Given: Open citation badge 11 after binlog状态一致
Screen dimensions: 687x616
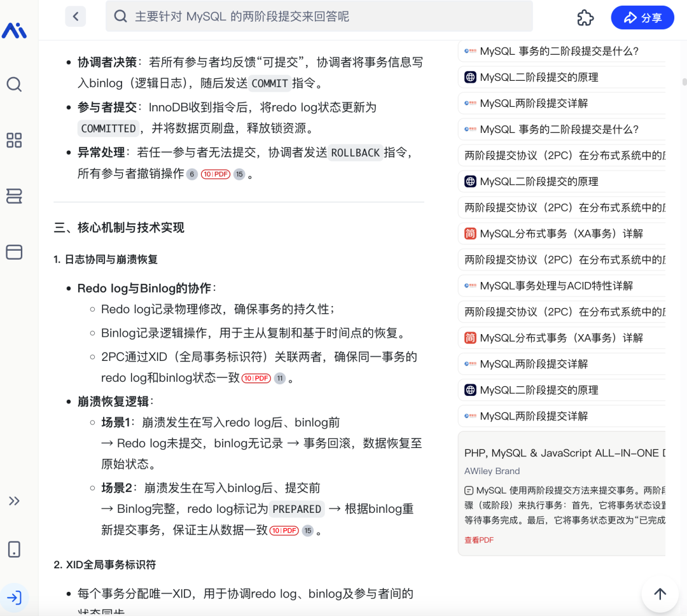Looking at the screenshot, I should 280,379.
